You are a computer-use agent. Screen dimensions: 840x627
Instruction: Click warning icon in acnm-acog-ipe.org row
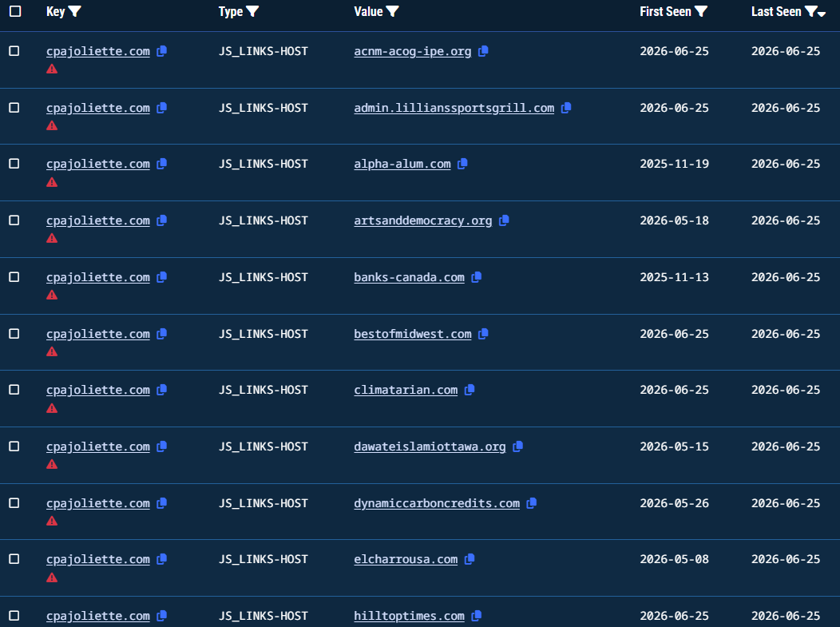coord(52,69)
